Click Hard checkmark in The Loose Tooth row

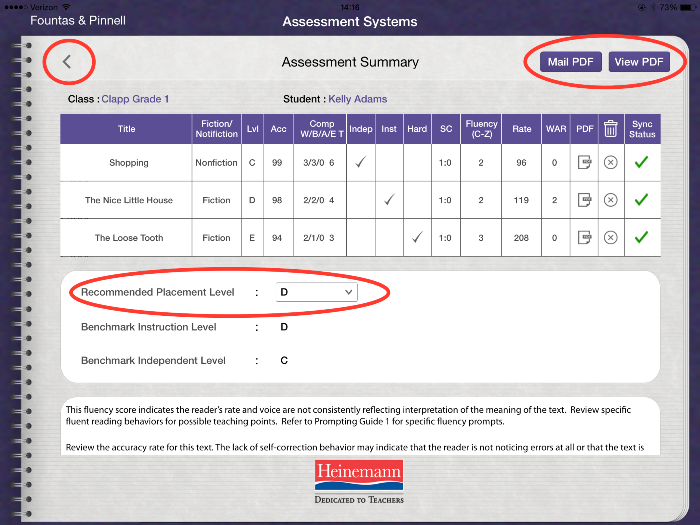[x=417, y=237]
